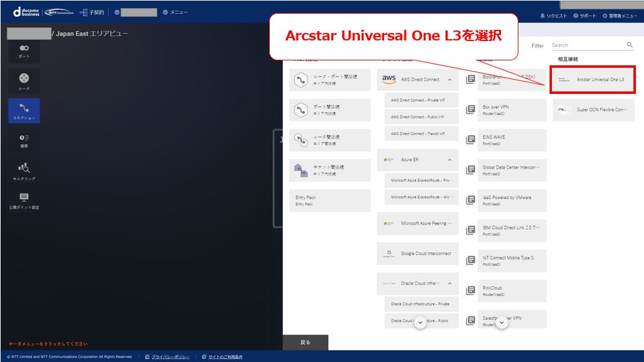Open the サポート menu
Viewport: 644px width, 362px height.
tap(584, 16)
